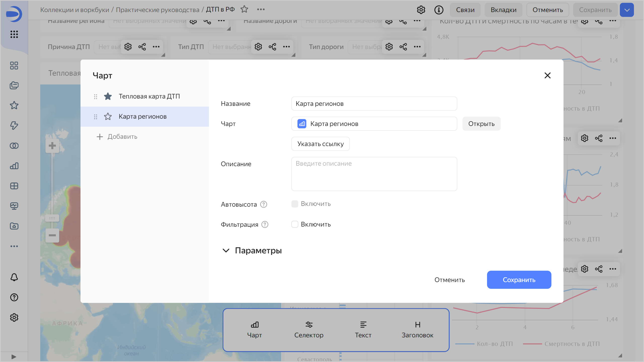Expand the sidebar with bottom arrow

coord(14,357)
